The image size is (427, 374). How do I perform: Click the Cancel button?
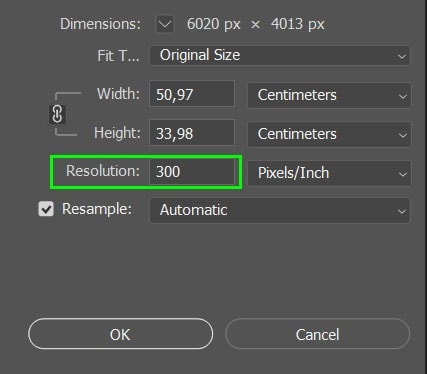317,334
